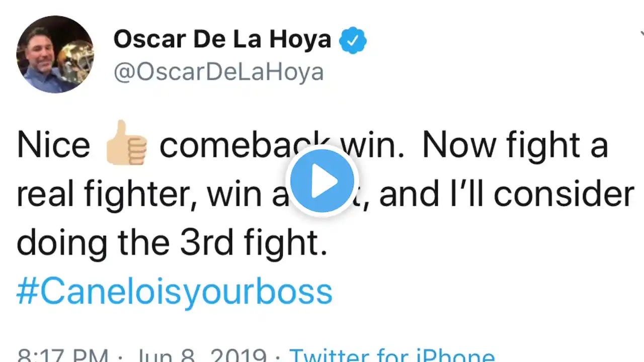This screenshot has height=362, width=644.
Task: Click the 8:17 PM timestamp
Action: pos(63,355)
